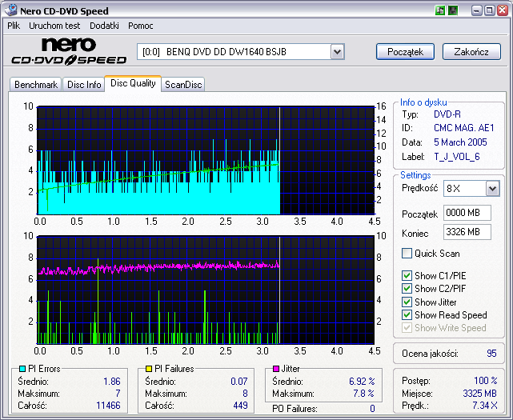Click the disc type DVD-R
Screen dimensions: 513x420
(447, 114)
